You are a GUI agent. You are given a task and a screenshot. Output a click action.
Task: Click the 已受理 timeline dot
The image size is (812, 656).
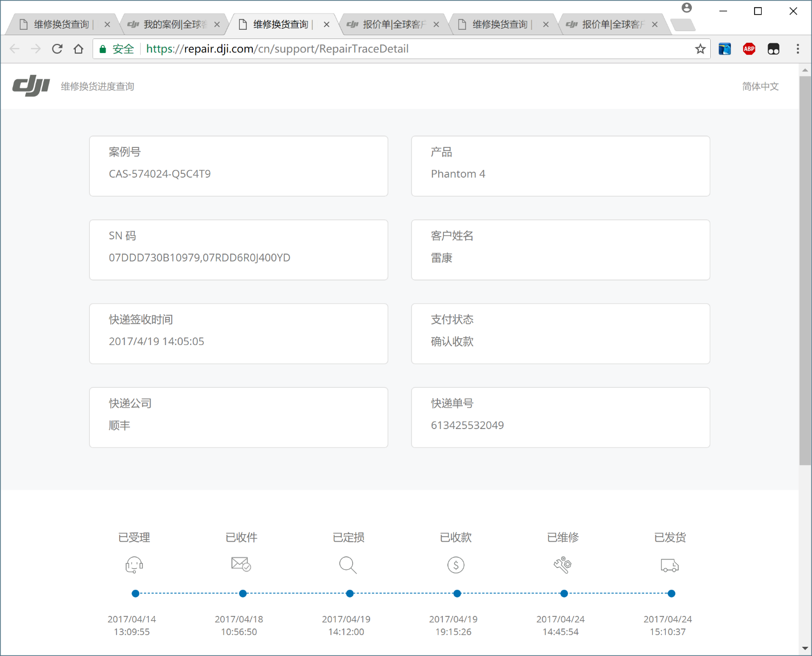(x=135, y=594)
